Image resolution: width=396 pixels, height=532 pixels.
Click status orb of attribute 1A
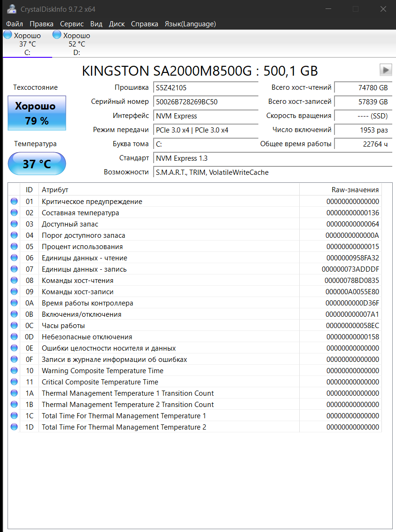(14, 393)
